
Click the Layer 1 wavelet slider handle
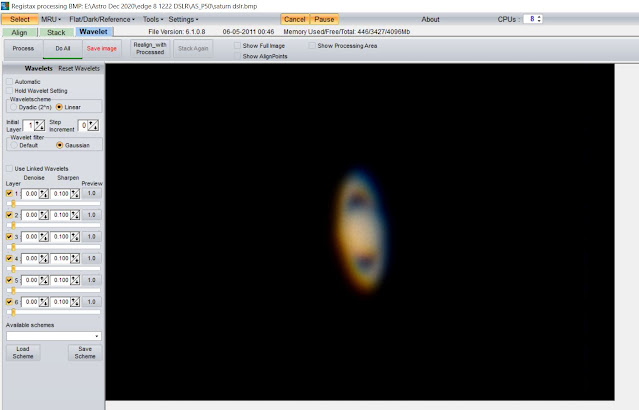[x=13, y=203]
